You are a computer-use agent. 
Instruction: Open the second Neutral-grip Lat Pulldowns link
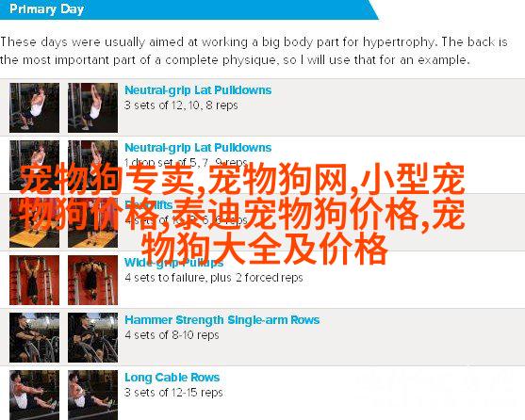[x=198, y=148]
